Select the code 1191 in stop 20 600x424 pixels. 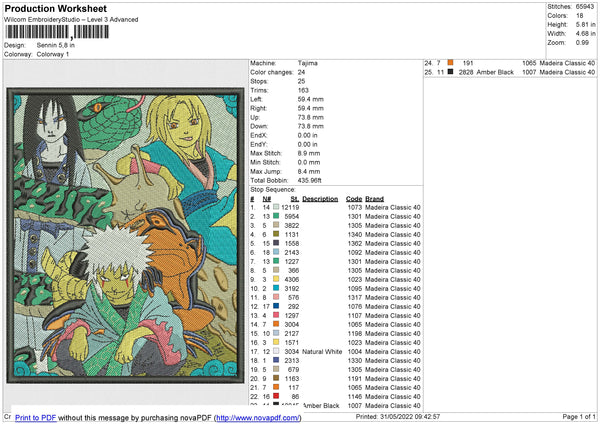355,378
